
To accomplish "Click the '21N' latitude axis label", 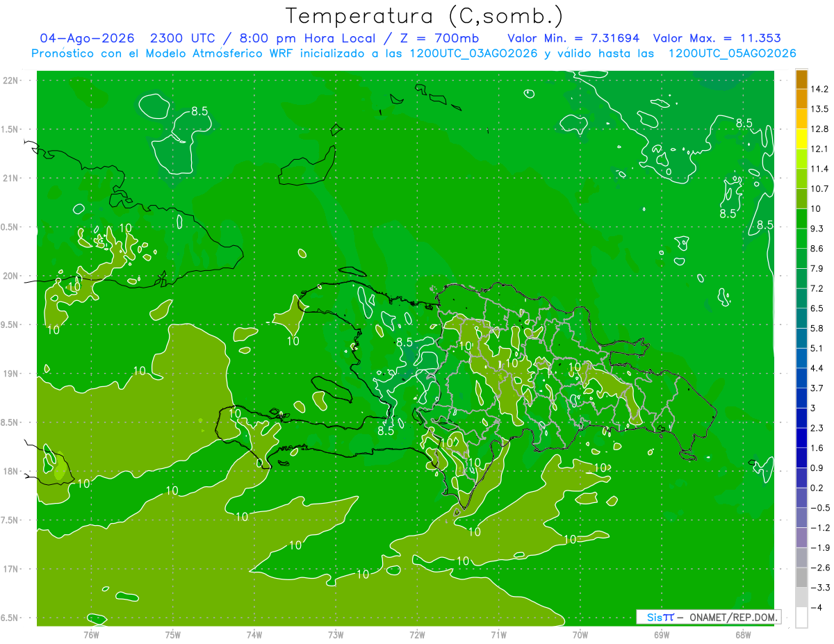I will click(x=11, y=179).
